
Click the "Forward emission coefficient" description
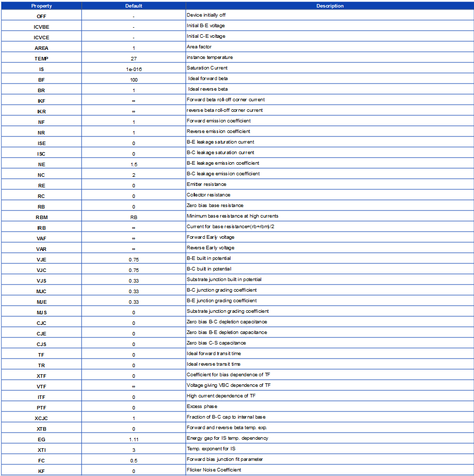click(219, 121)
